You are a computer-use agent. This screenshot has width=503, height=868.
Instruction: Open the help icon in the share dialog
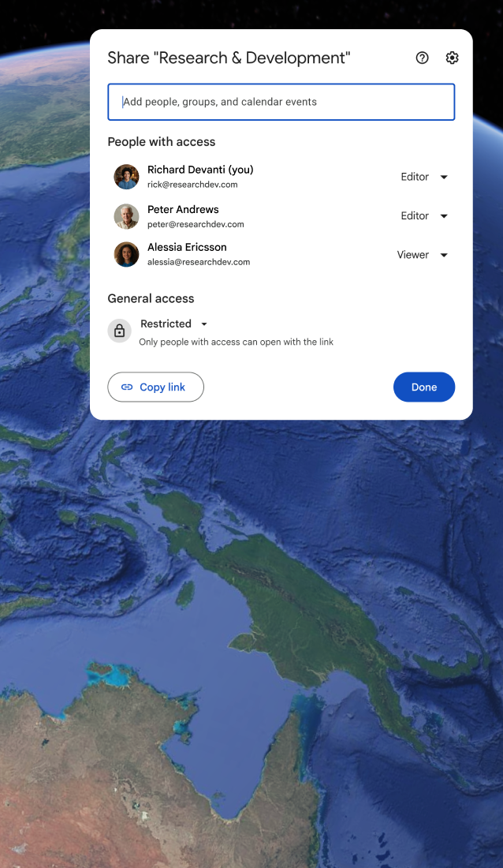coord(423,58)
